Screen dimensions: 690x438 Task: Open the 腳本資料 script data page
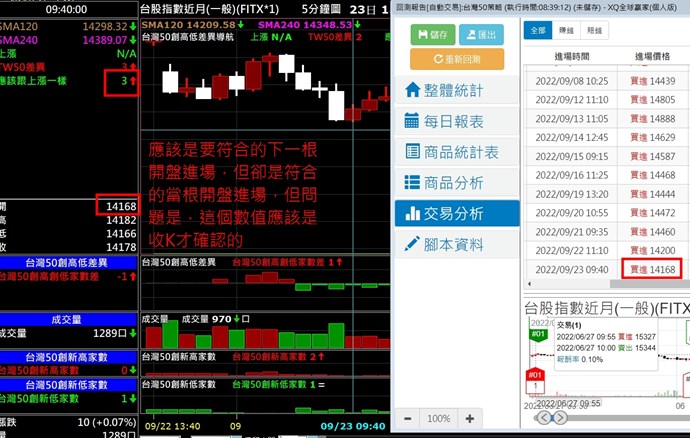pos(457,244)
